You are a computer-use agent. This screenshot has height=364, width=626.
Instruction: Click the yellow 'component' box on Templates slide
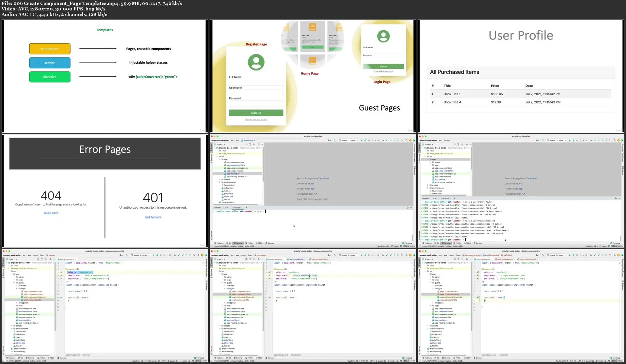[50, 49]
